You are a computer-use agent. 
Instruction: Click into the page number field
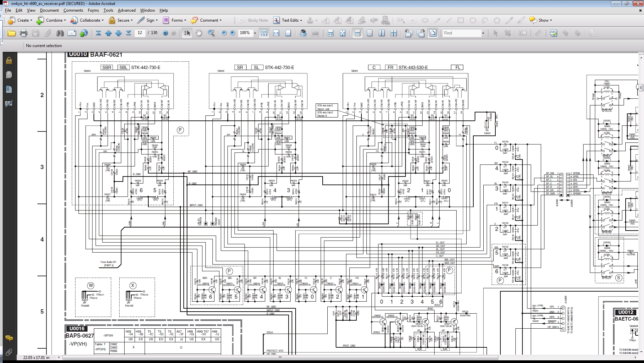(x=140, y=33)
